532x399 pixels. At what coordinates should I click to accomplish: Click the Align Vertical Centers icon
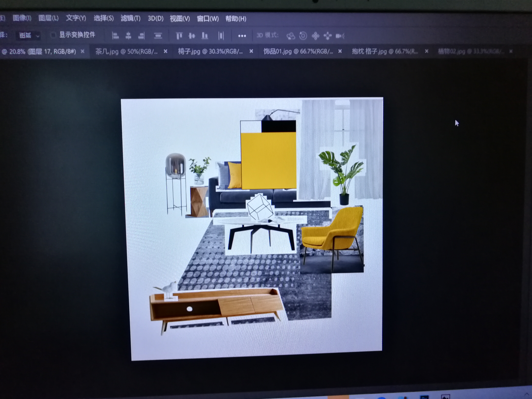pyautogui.click(x=192, y=36)
